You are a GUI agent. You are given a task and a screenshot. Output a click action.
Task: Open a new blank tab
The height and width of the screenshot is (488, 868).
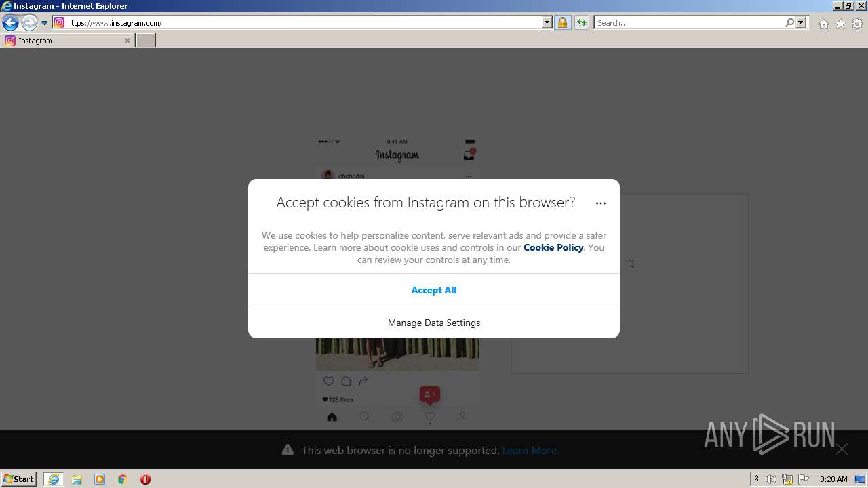point(145,41)
